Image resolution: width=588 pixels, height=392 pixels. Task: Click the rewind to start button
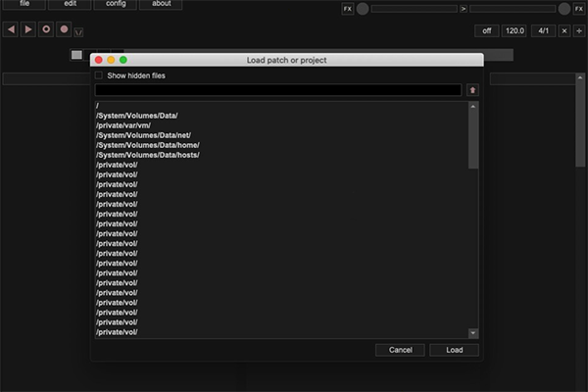click(11, 29)
